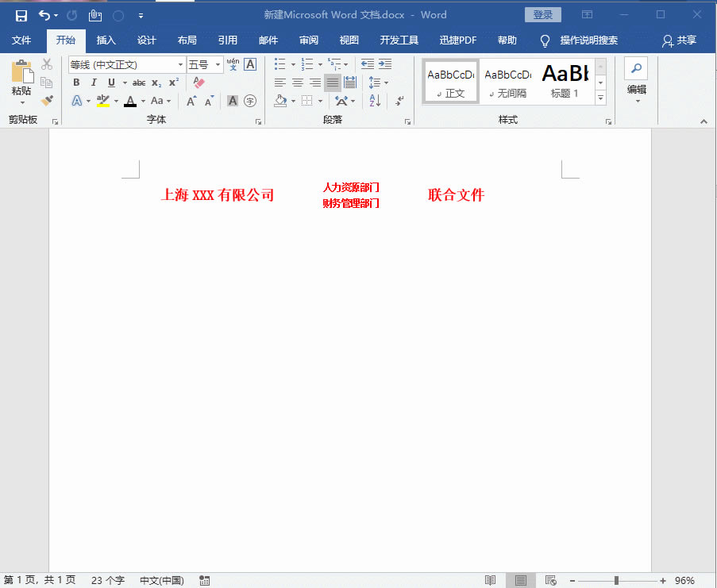The height and width of the screenshot is (588, 717).
Task: Open the font color picker
Action: (129, 101)
